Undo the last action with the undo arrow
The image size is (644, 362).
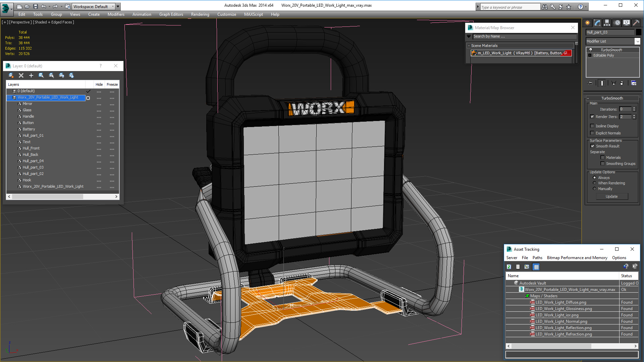tap(44, 6)
